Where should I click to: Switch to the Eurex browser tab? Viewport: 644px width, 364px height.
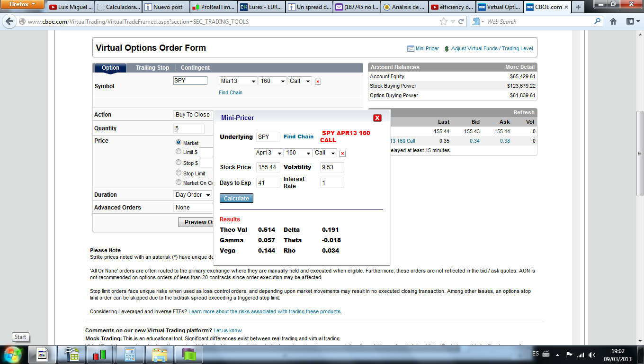click(261, 7)
